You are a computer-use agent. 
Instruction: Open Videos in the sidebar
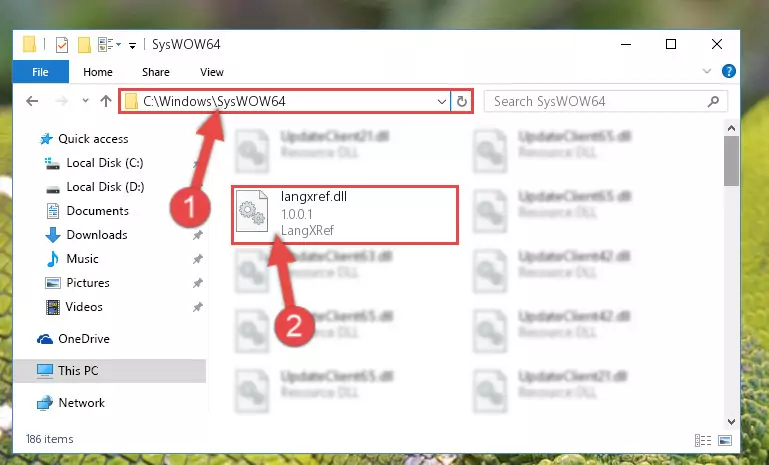(84, 307)
